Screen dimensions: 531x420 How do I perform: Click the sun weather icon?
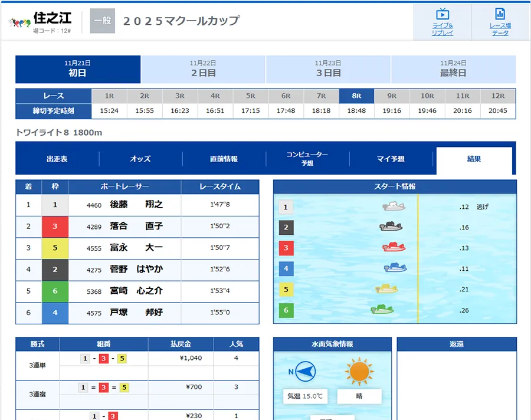coord(359,372)
